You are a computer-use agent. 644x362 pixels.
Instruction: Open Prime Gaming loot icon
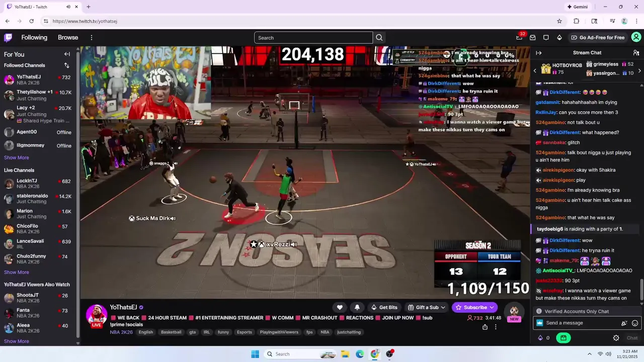pos(519,37)
